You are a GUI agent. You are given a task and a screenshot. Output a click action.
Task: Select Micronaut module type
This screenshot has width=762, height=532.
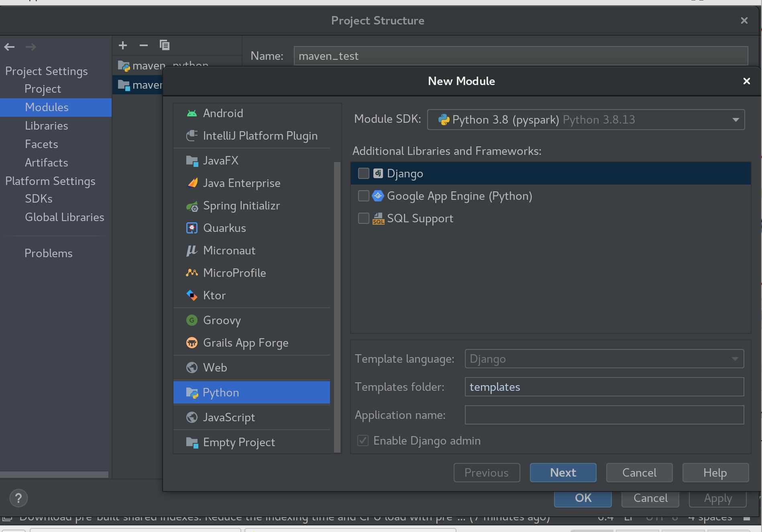pyautogui.click(x=252, y=251)
